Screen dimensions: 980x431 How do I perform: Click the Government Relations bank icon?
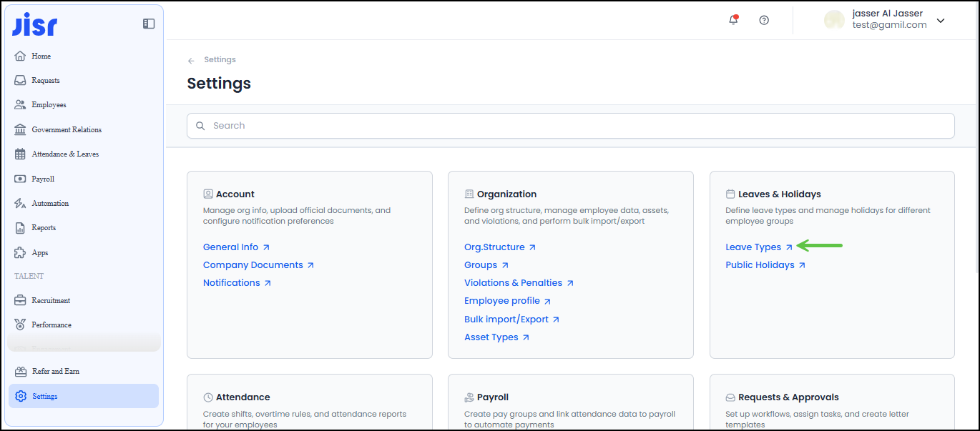(20, 129)
